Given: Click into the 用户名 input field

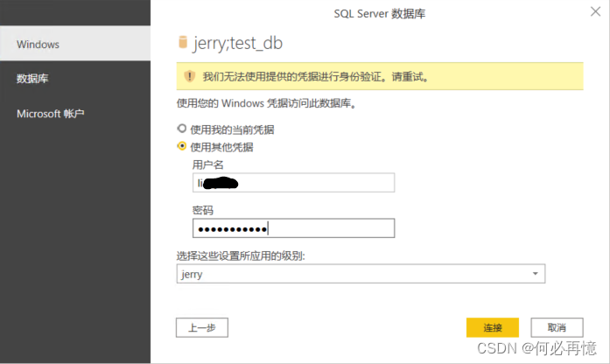Looking at the screenshot, I should [x=294, y=182].
